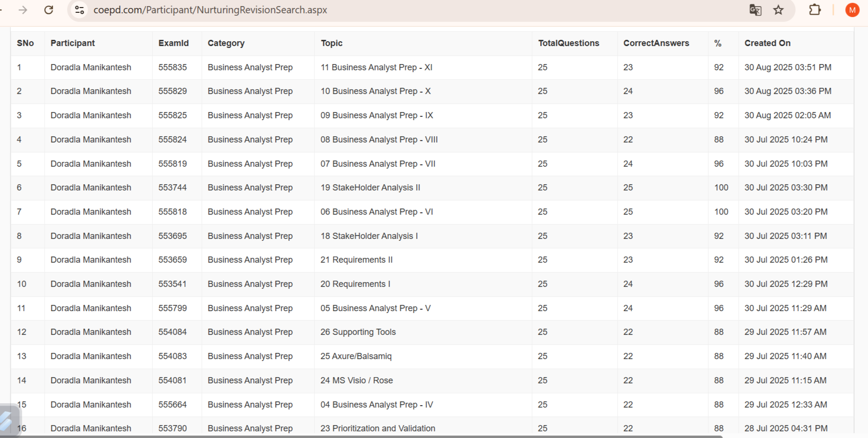Click exam ID 555835 in first row
This screenshot has height=438, width=868.
click(x=172, y=67)
